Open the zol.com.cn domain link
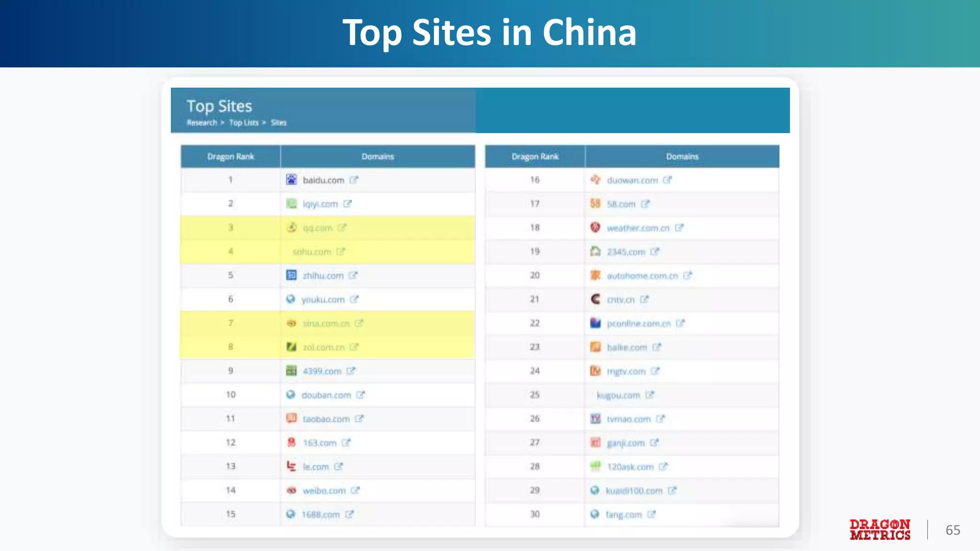980x551 pixels. [323, 348]
